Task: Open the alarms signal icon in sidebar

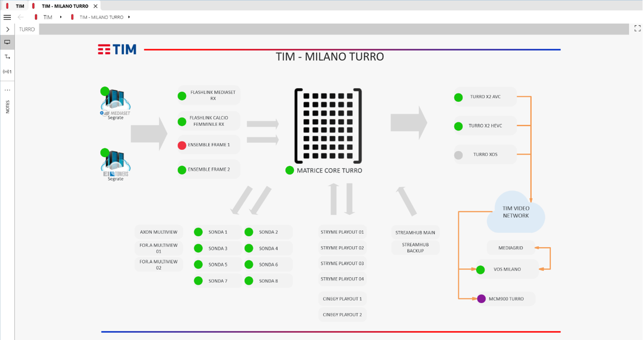Action: coord(7,72)
